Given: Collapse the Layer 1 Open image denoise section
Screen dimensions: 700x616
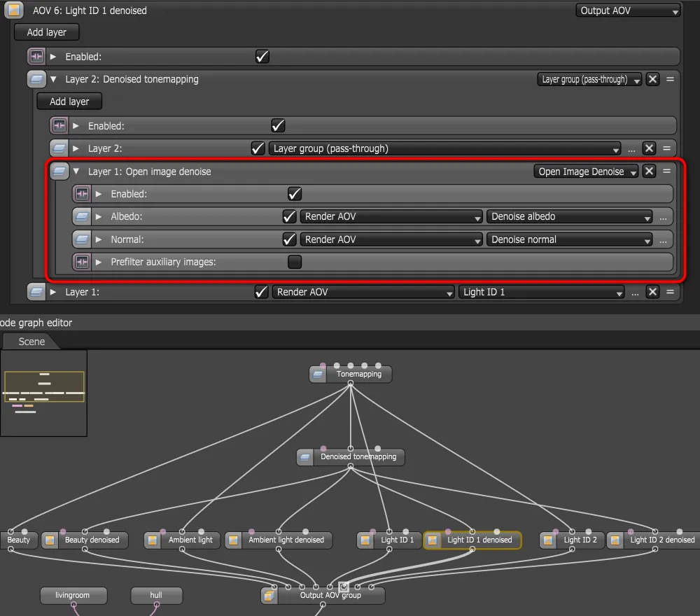Looking at the screenshot, I should click(x=77, y=171).
